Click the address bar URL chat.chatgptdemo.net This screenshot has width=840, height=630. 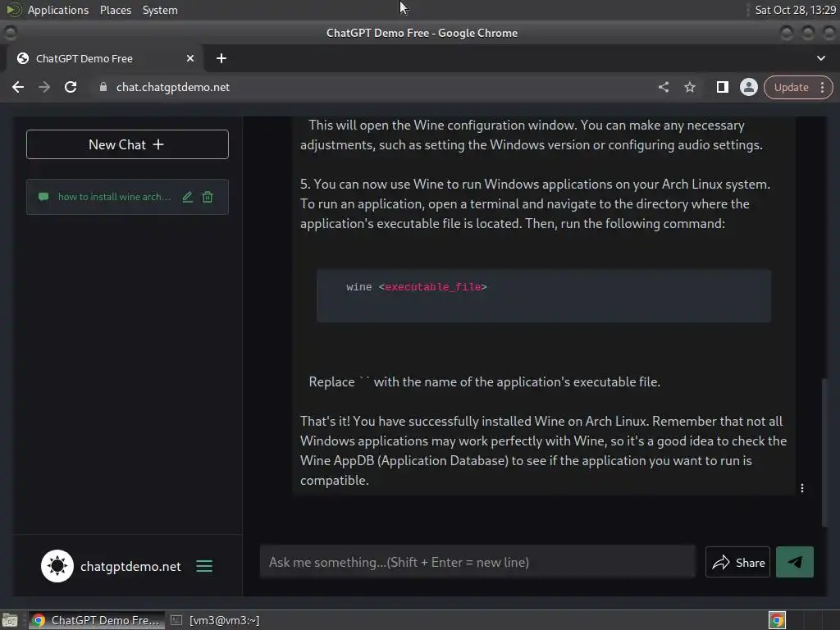tap(173, 87)
